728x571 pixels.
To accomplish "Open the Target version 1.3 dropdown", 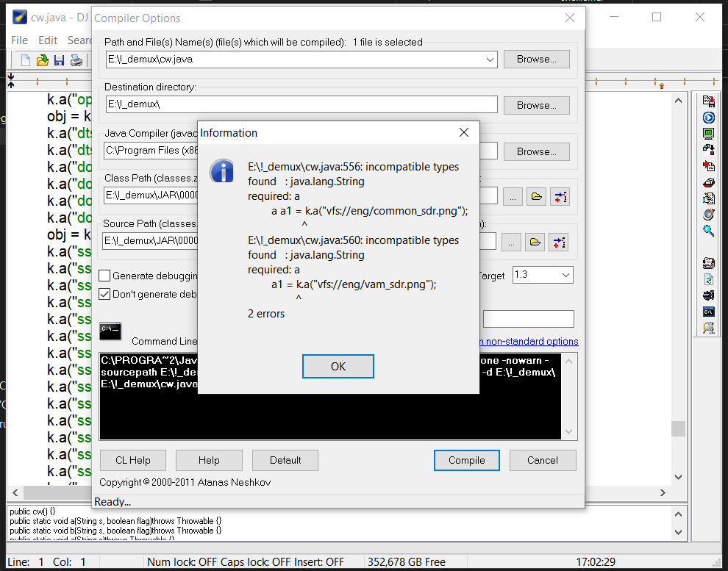I will 565,275.
